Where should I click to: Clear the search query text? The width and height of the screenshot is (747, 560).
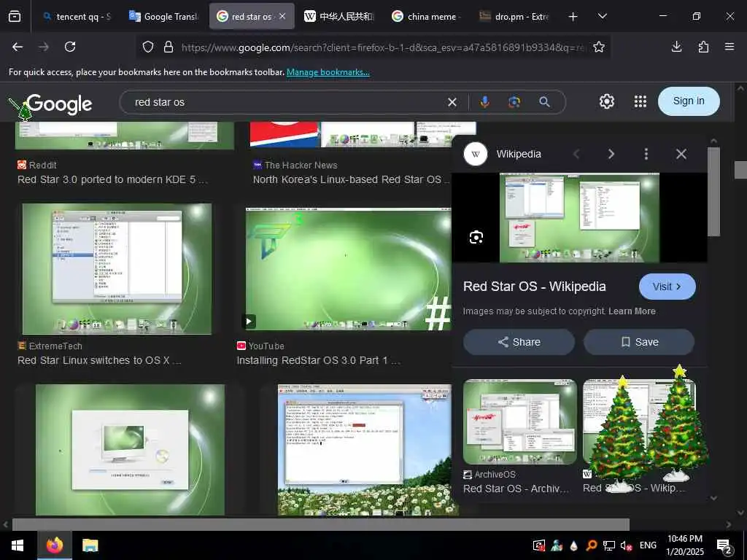point(452,102)
